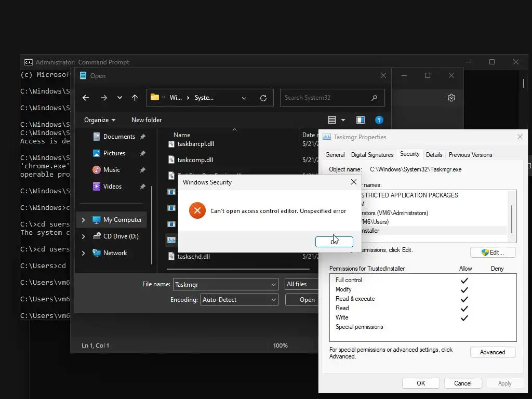
Task: Select Network in sidebar
Action: click(115, 253)
